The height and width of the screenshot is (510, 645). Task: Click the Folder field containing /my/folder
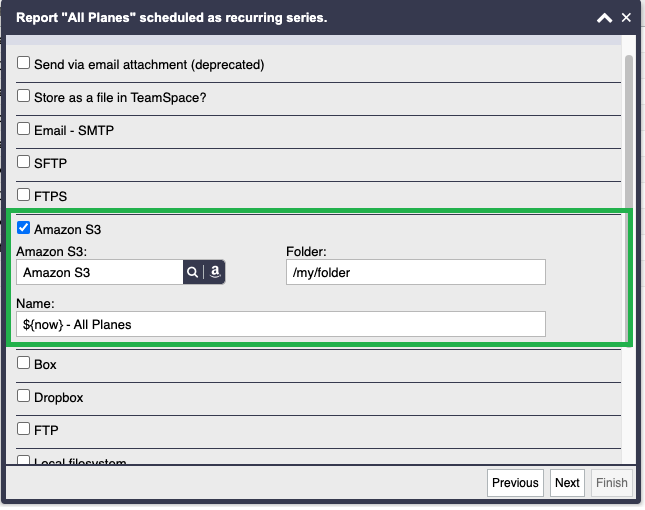[x=416, y=272]
